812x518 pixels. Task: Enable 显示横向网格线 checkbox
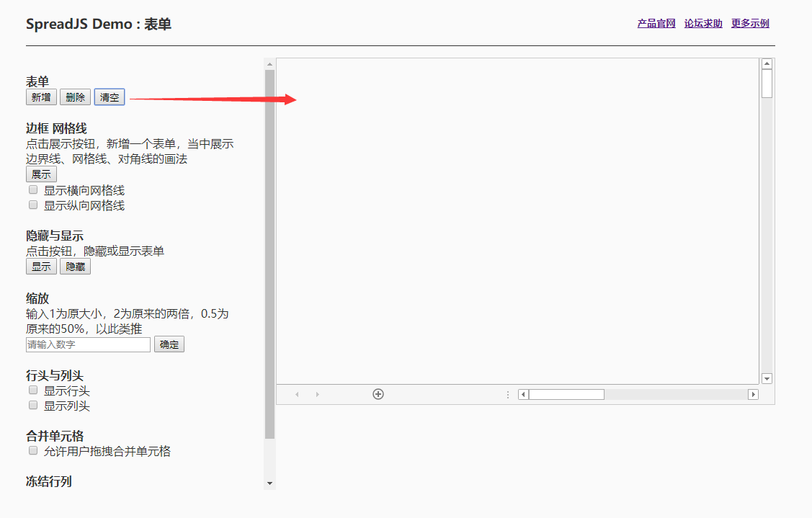pos(33,190)
